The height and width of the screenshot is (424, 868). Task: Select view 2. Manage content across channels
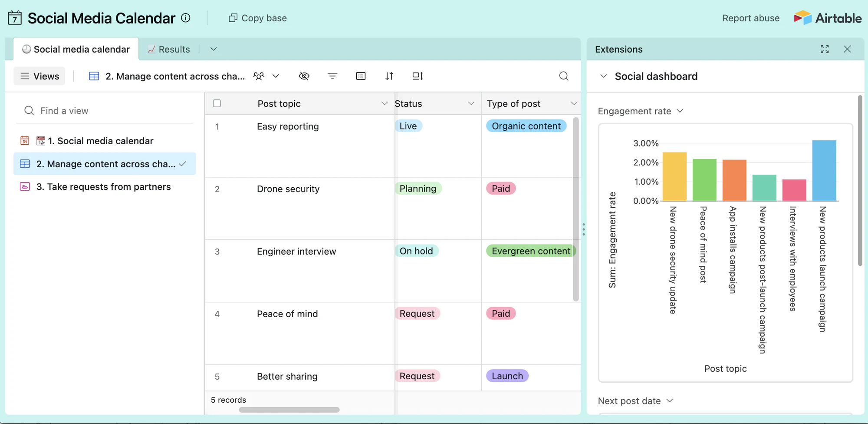tap(105, 164)
